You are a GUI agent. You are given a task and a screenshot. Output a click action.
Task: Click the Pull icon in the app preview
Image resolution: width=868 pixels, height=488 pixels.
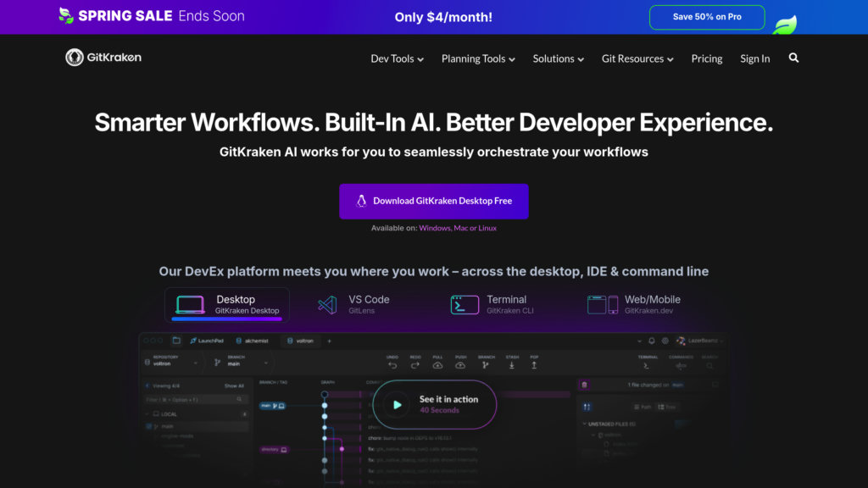click(437, 365)
